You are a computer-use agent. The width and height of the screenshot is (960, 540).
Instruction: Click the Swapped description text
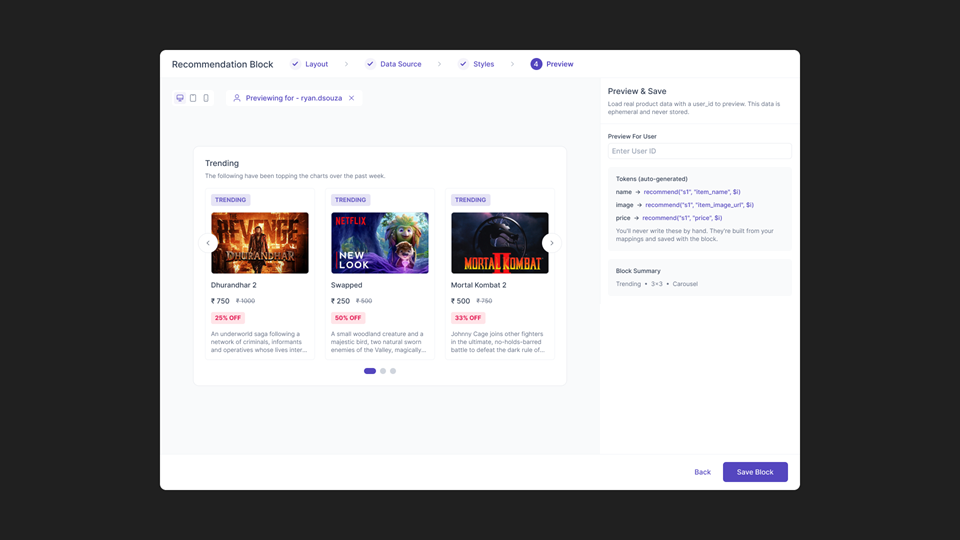378,342
